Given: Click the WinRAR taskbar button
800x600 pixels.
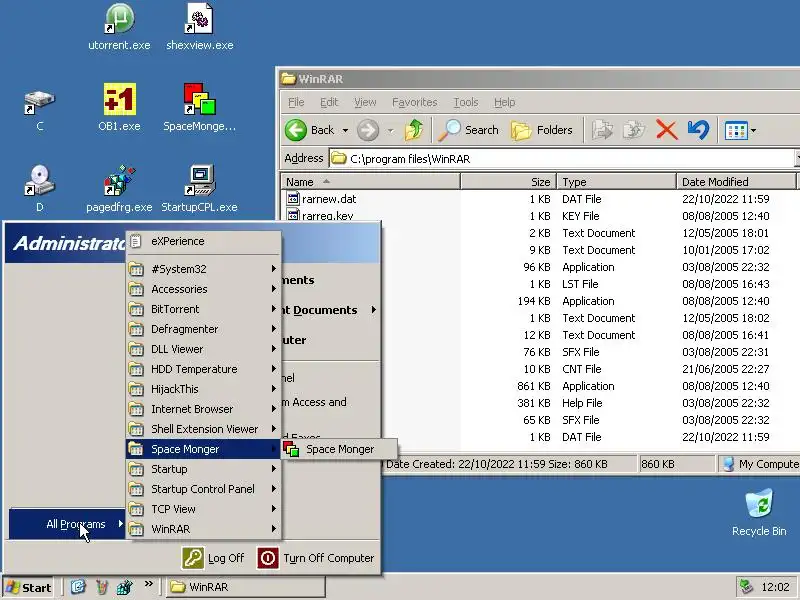Looking at the screenshot, I should click(x=245, y=587).
